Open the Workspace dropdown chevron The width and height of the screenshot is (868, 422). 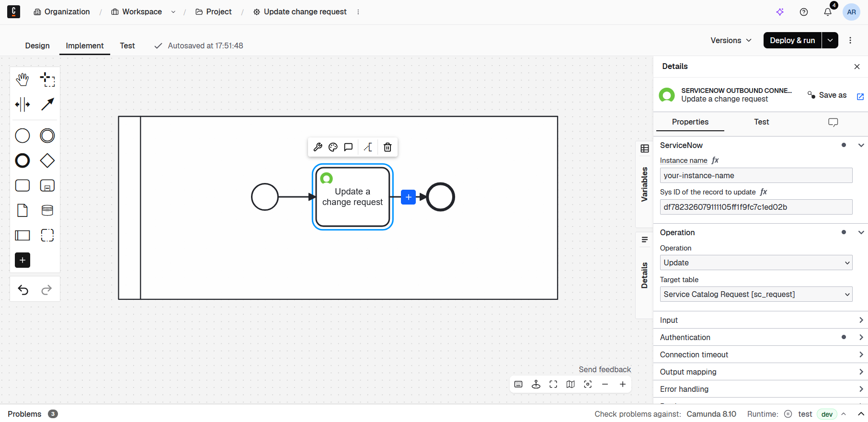173,12
